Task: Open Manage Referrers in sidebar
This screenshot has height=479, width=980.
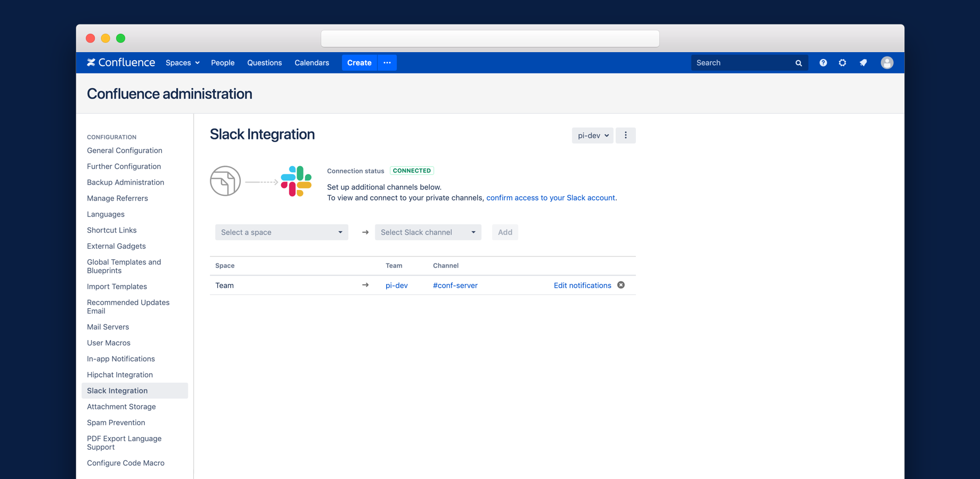Action: pos(118,199)
